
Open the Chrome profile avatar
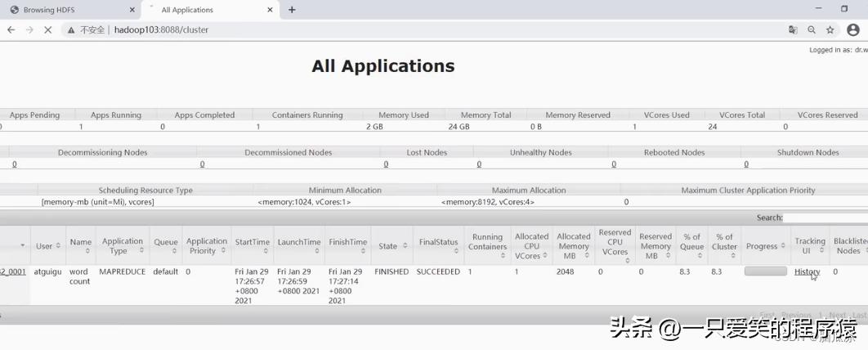point(853,29)
